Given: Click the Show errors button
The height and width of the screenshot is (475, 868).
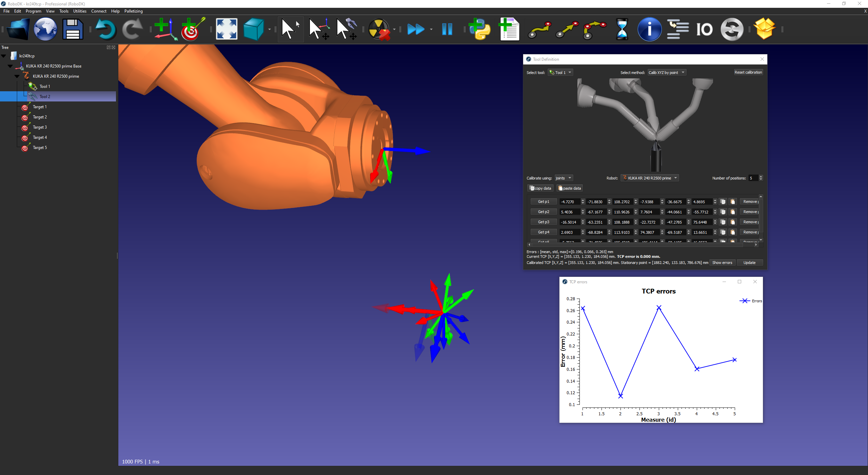Looking at the screenshot, I should 722,263.
